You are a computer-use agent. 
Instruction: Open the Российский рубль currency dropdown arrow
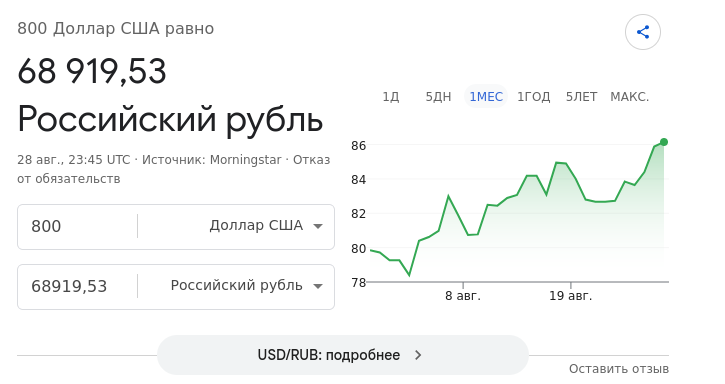(x=318, y=286)
